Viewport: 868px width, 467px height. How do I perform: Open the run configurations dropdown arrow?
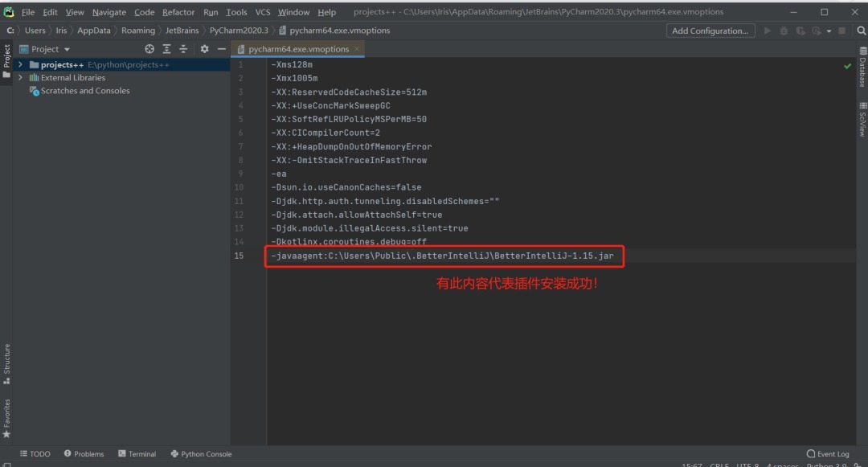pos(829,31)
